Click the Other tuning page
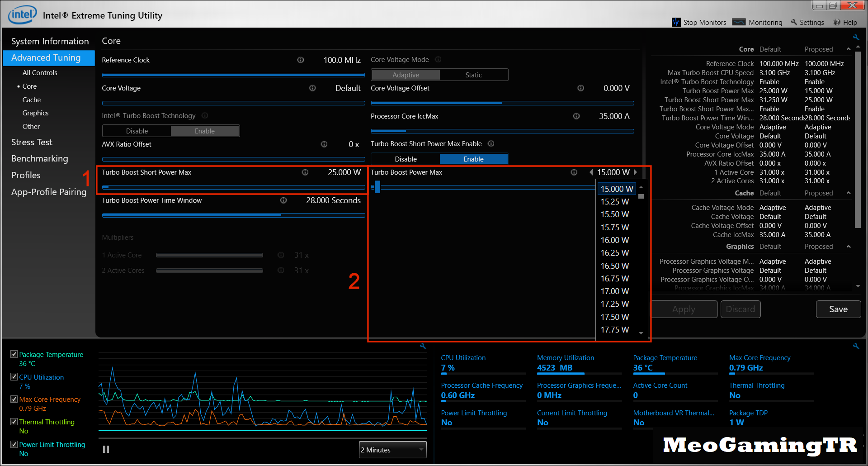 click(x=31, y=126)
